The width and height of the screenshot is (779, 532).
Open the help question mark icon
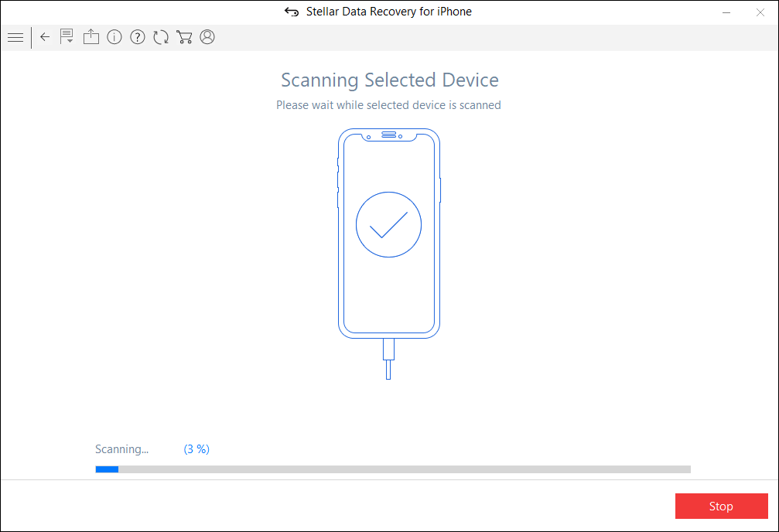click(138, 37)
